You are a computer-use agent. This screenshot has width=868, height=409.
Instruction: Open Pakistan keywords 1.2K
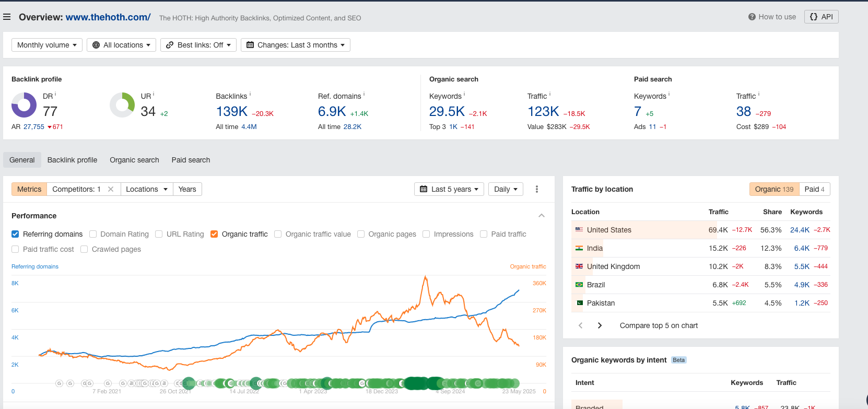click(x=802, y=303)
